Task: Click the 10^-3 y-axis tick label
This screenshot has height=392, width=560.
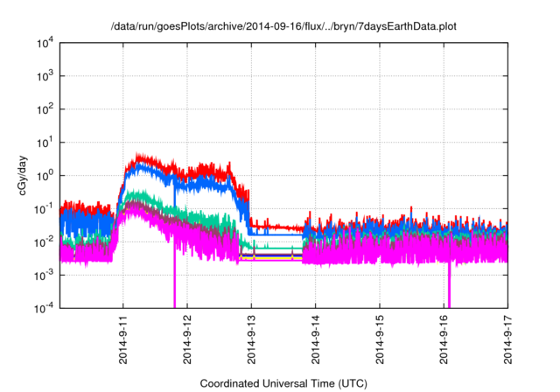Action: tap(44, 275)
